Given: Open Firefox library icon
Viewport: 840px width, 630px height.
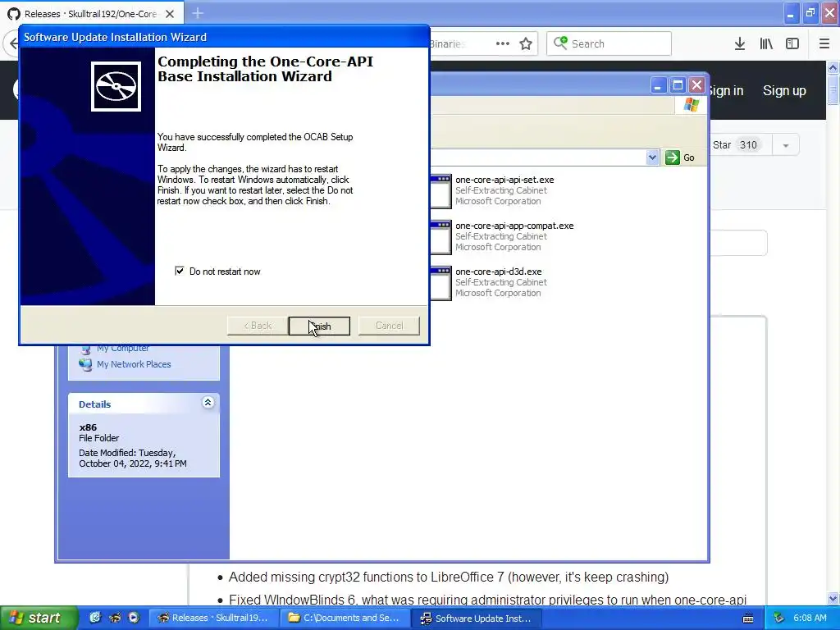Looking at the screenshot, I should (x=766, y=44).
